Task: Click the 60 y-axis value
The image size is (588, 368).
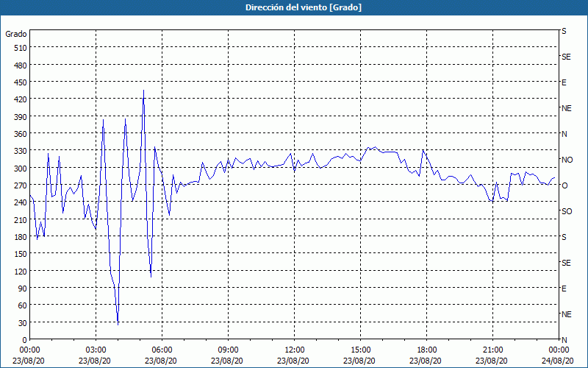Action: [23, 305]
